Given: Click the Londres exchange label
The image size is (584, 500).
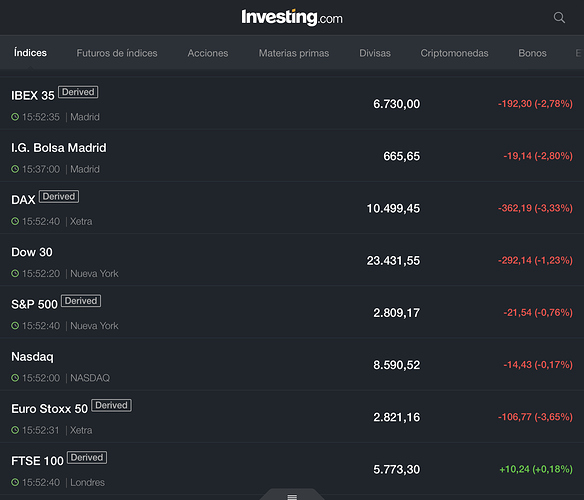Looking at the screenshot, I should point(88,482).
